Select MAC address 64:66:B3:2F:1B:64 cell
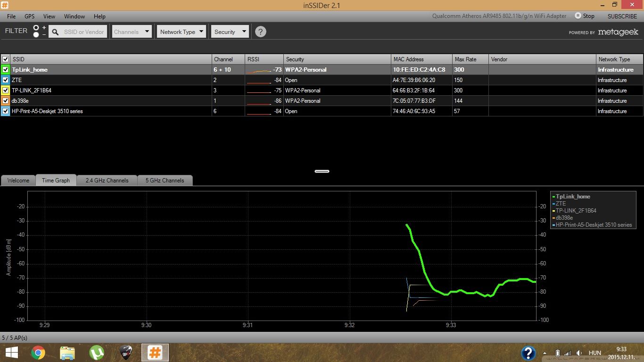Viewport: 644px width, 362px height. click(x=421, y=90)
